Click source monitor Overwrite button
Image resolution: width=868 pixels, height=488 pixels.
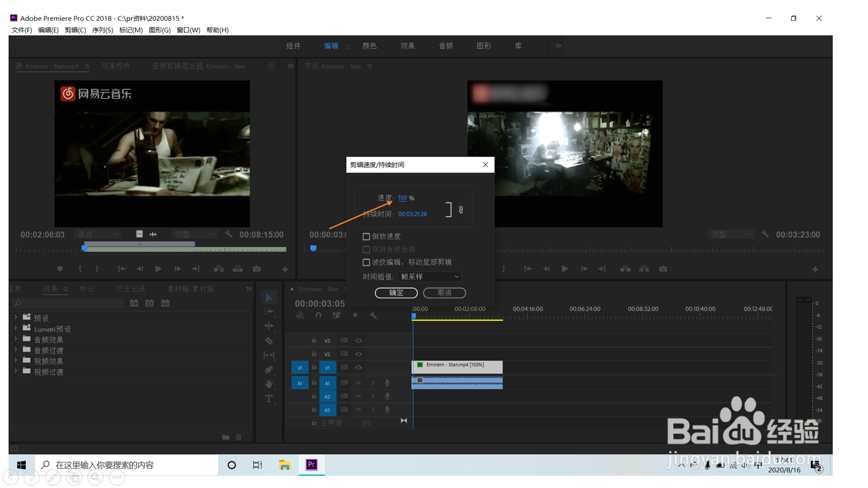[x=238, y=269]
